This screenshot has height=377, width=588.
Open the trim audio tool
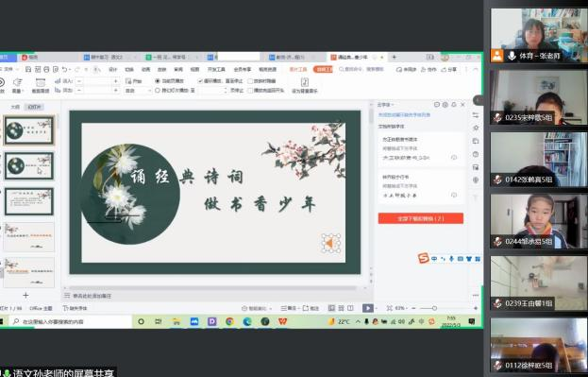(x=41, y=85)
